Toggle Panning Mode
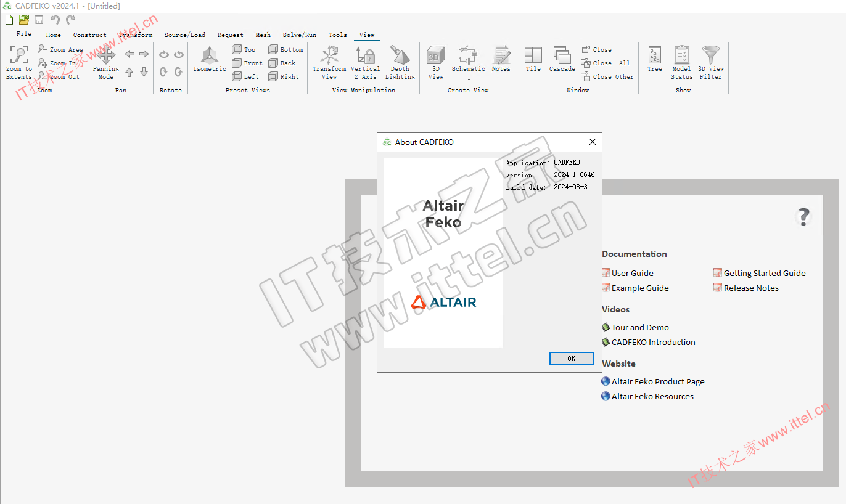This screenshot has height=504, width=846. coord(106,63)
